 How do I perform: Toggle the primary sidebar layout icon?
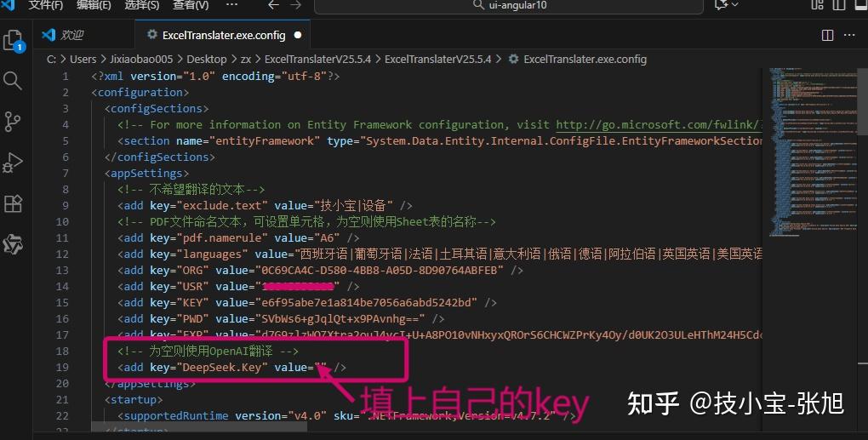coord(839,5)
